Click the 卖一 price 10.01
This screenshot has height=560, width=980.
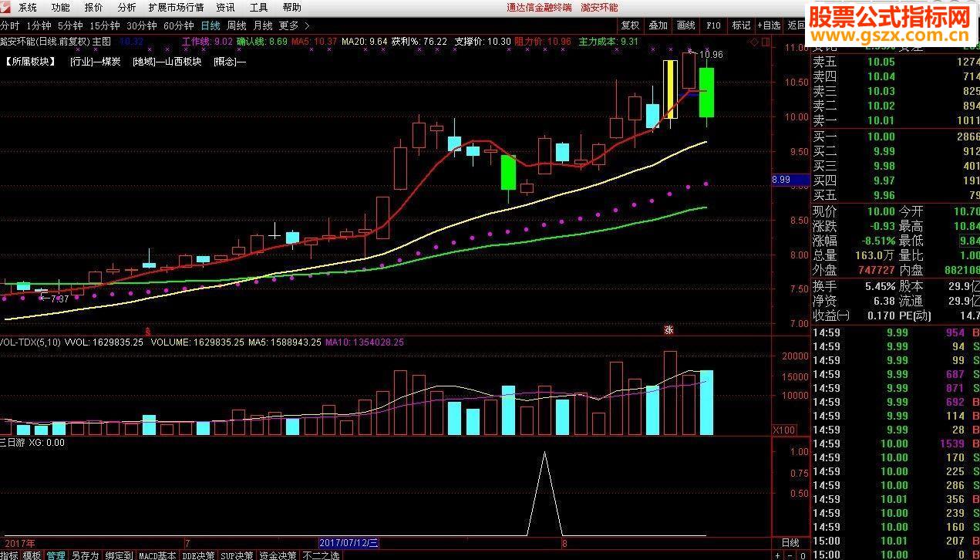click(x=881, y=120)
